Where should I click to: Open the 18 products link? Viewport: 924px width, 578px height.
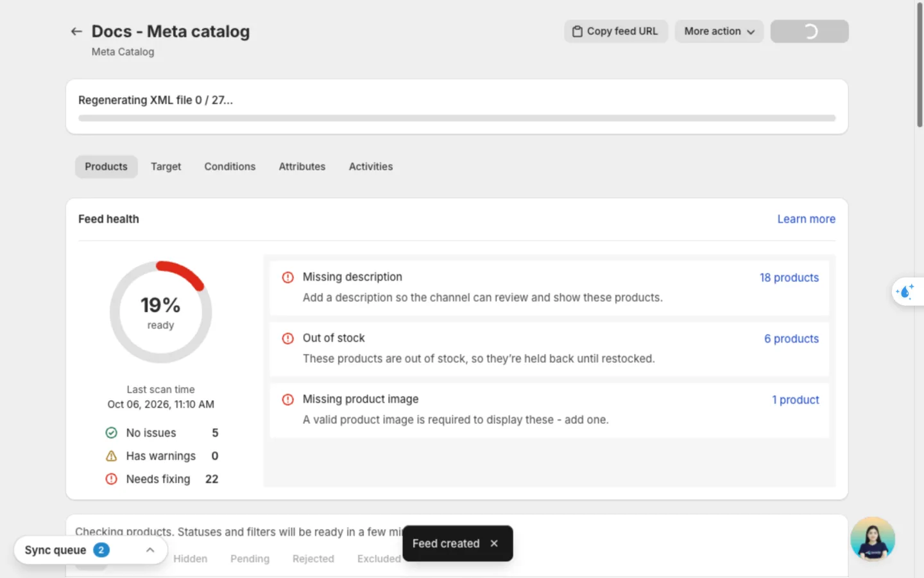pyautogui.click(x=789, y=277)
